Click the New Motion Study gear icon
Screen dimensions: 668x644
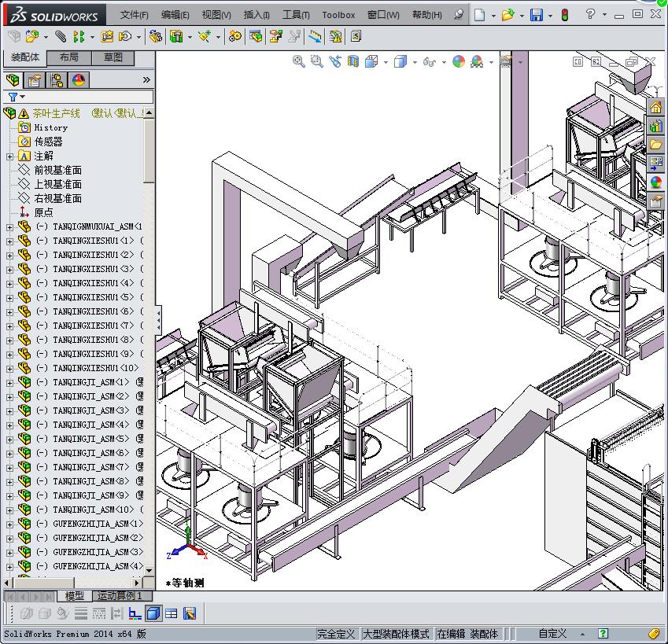[234, 37]
